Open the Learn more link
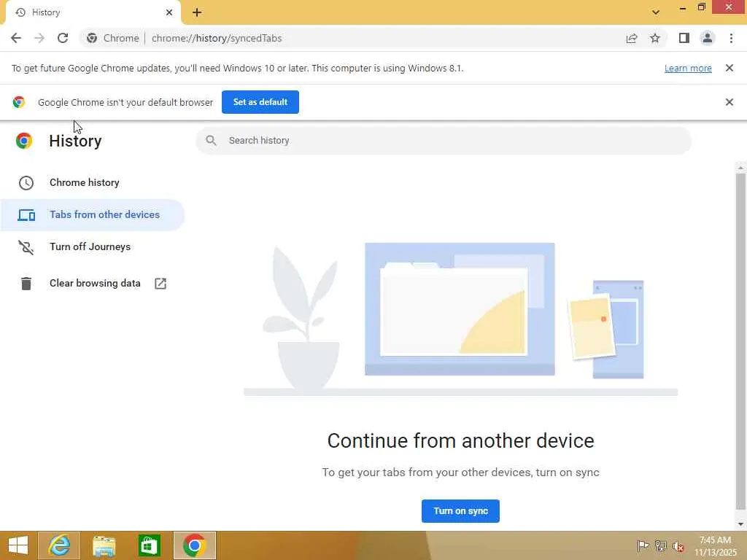 688,68
